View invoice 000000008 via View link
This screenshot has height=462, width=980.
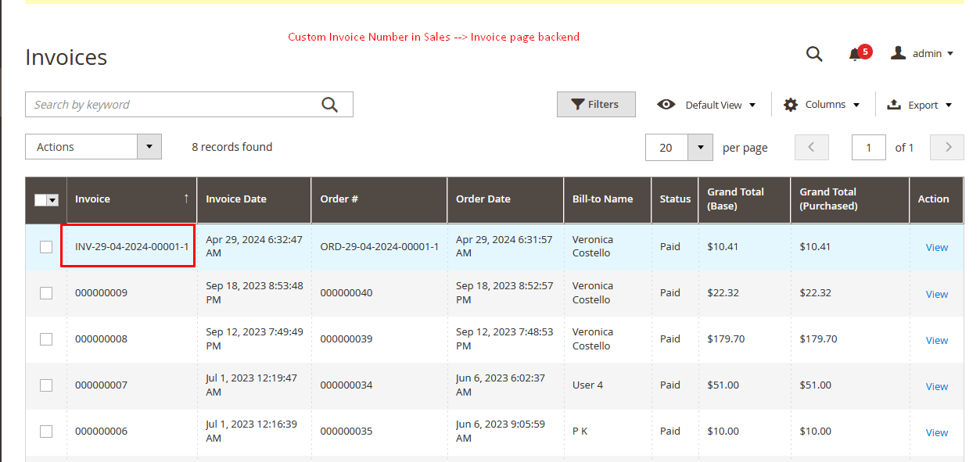coord(936,340)
